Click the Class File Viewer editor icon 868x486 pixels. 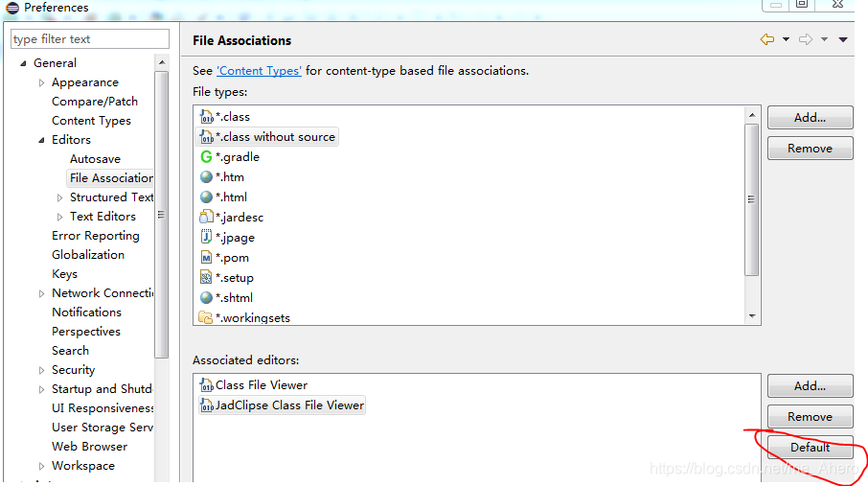[x=207, y=385]
